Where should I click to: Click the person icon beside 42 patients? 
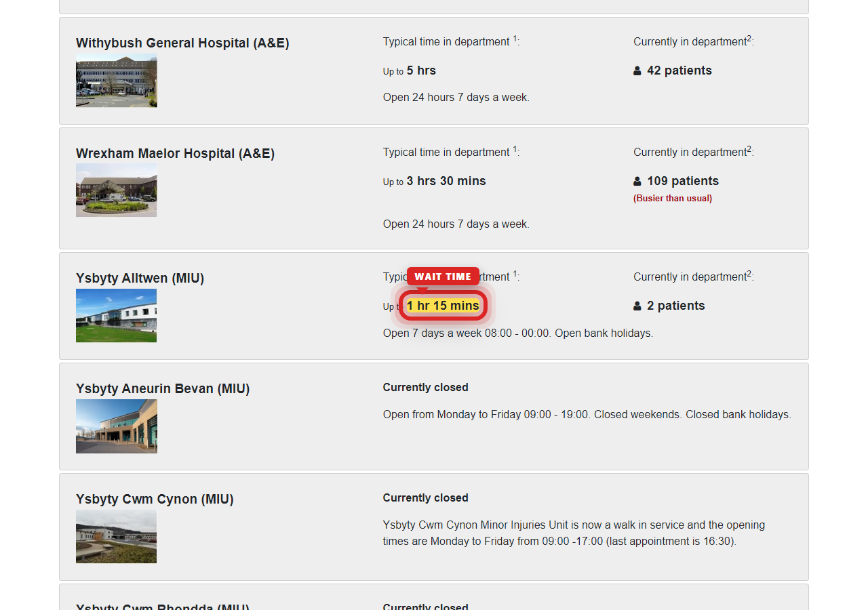tap(637, 70)
